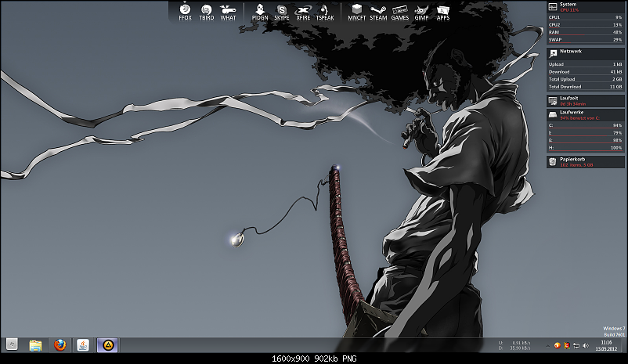This screenshot has height=364, width=628.
Task: Open Firefox from the taskbar
Action: [x=60, y=344]
